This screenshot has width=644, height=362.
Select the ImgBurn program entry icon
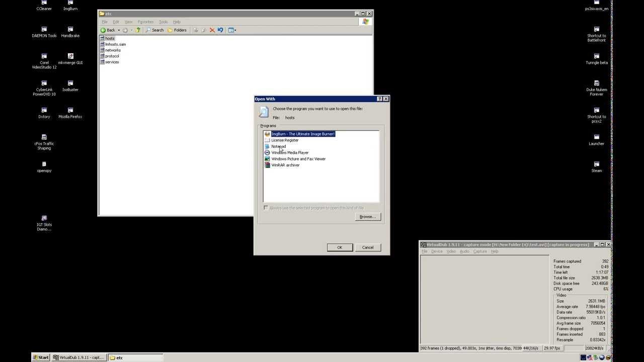pos(267,134)
